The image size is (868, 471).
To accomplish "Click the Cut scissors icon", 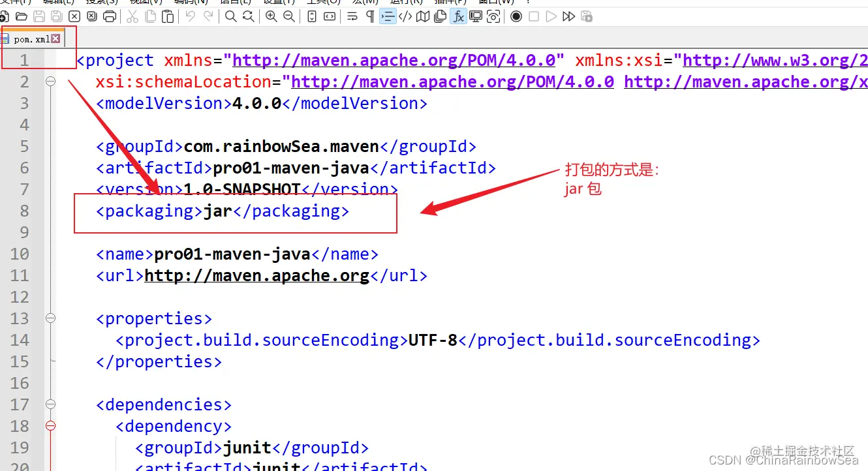I will [132, 16].
